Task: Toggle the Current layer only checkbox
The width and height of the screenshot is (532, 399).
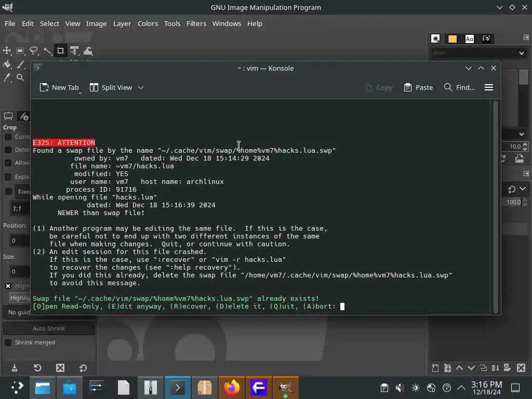Action: (x=8, y=137)
